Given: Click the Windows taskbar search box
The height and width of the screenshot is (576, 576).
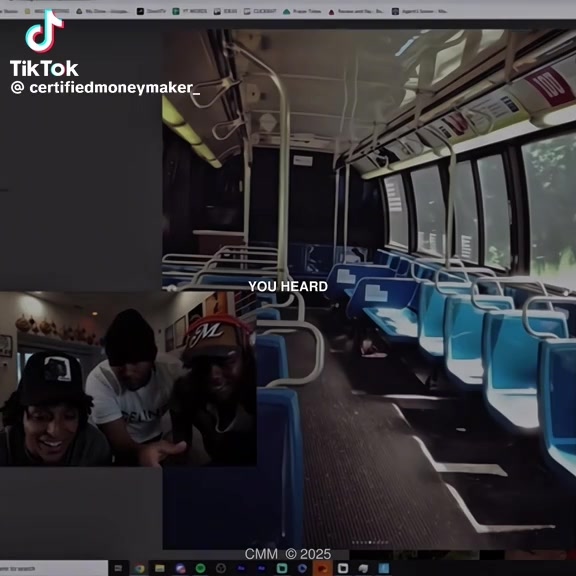Looking at the screenshot, I should pyautogui.click(x=54, y=568).
